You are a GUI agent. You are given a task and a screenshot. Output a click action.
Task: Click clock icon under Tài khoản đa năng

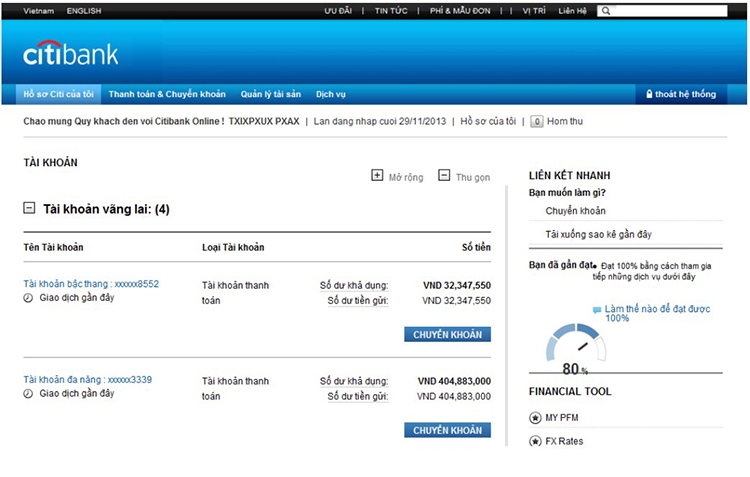(x=28, y=394)
